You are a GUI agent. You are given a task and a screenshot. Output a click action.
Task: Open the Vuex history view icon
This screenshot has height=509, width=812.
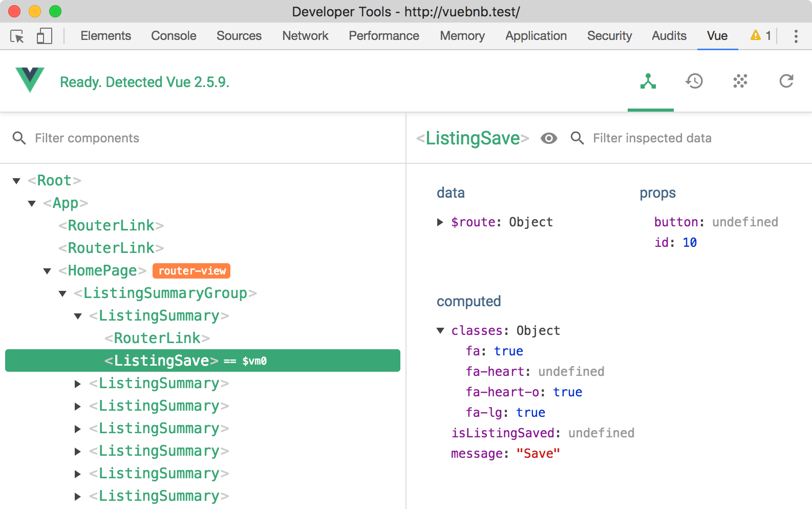694,81
